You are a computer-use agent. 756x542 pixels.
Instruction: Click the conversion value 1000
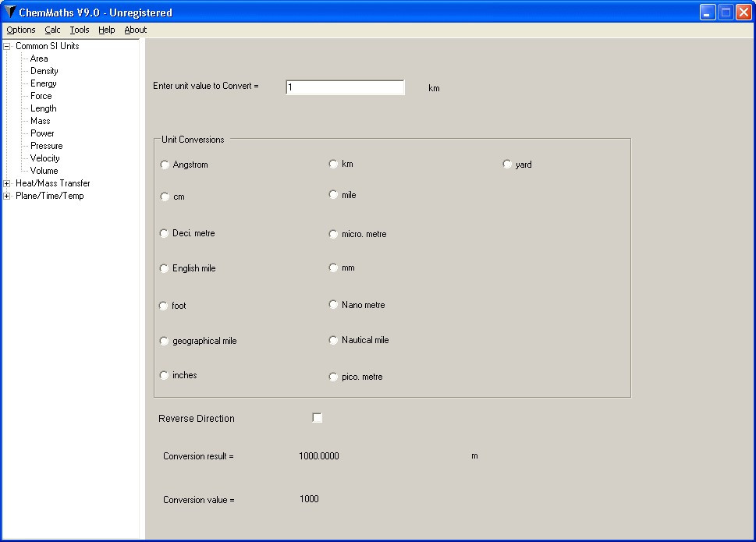click(x=309, y=499)
